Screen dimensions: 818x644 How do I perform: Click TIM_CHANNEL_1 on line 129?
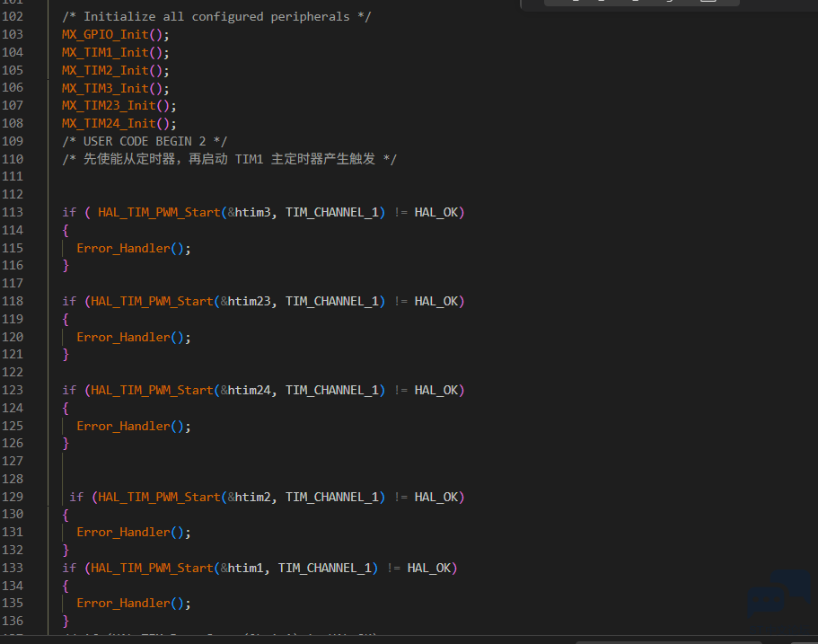(332, 497)
